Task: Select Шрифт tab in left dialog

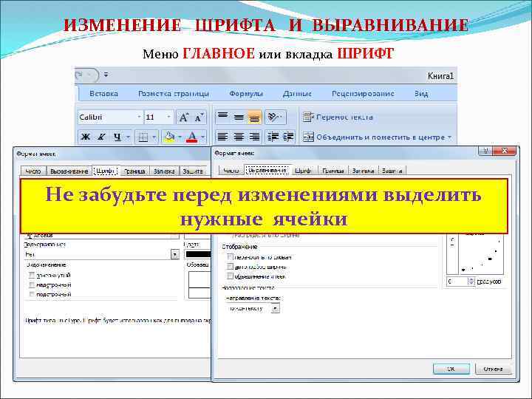Action: pos(105,171)
